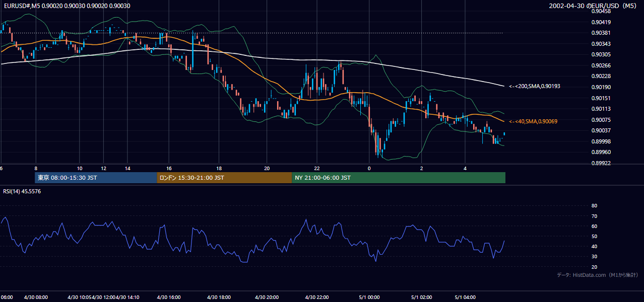Click the 5/1 02:00 bottom time label
The height and width of the screenshot is (302, 644).
coord(421,297)
